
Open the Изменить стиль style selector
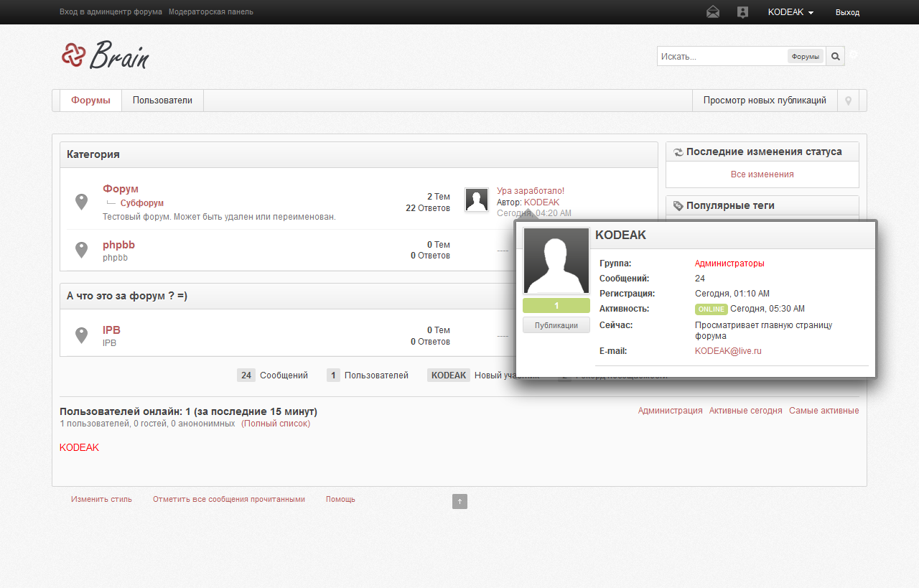(x=101, y=499)
